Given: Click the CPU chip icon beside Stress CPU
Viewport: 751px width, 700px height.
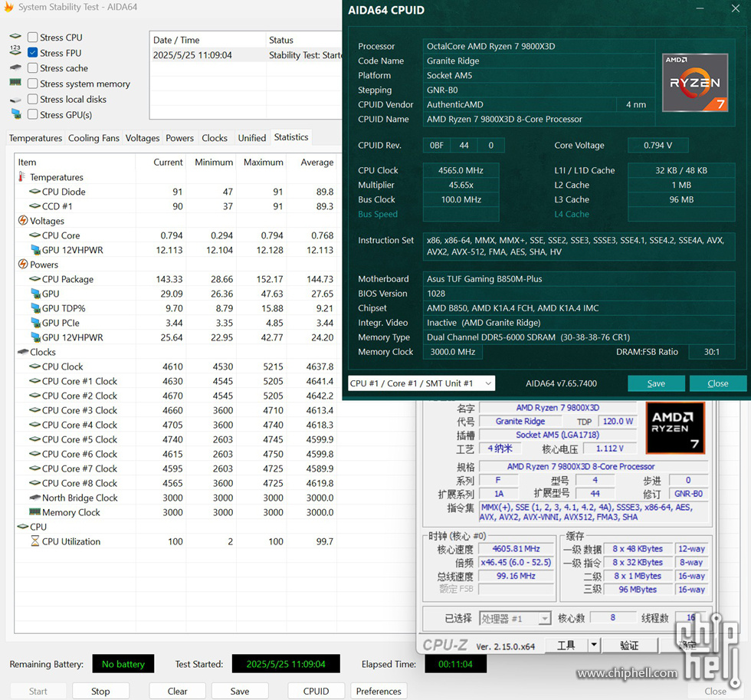Looking at the screenshot, I should point(15,36).
